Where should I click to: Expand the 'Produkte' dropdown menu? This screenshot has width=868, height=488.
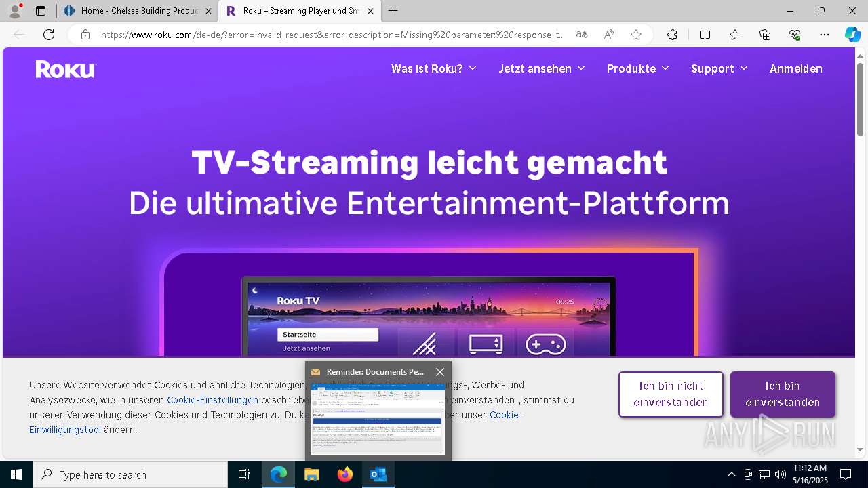(638, 68)
